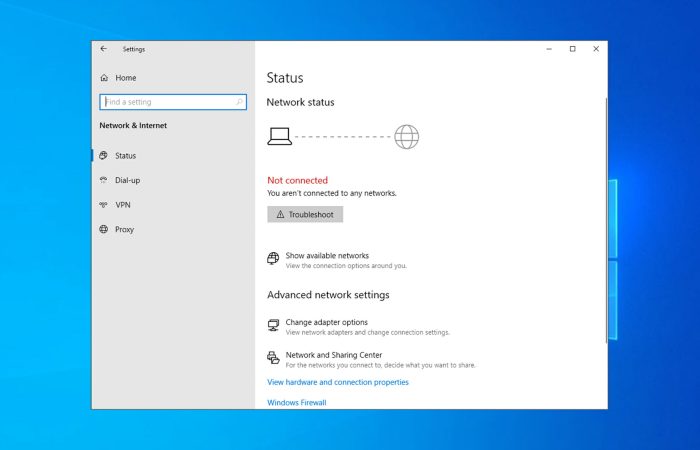View hardware and connection properties link
This screenshot has height=450, width=700.
(338, 382)
